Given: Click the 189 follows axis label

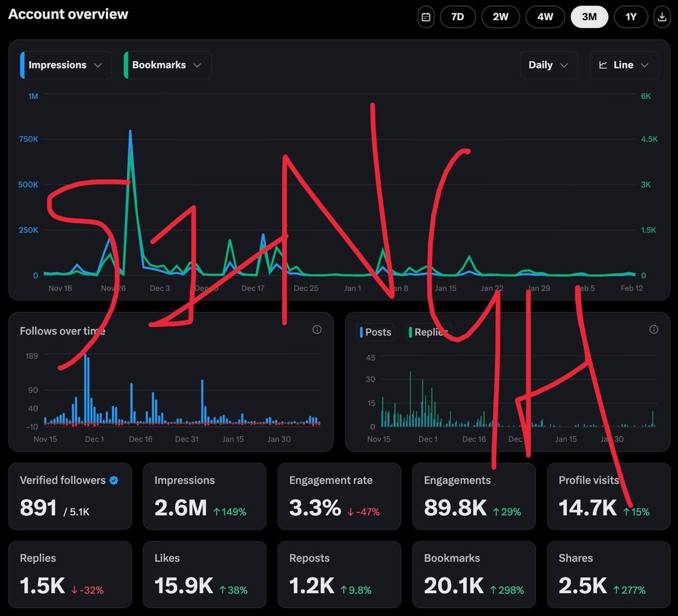Looking at the screenshot, I should pos(32,356).
